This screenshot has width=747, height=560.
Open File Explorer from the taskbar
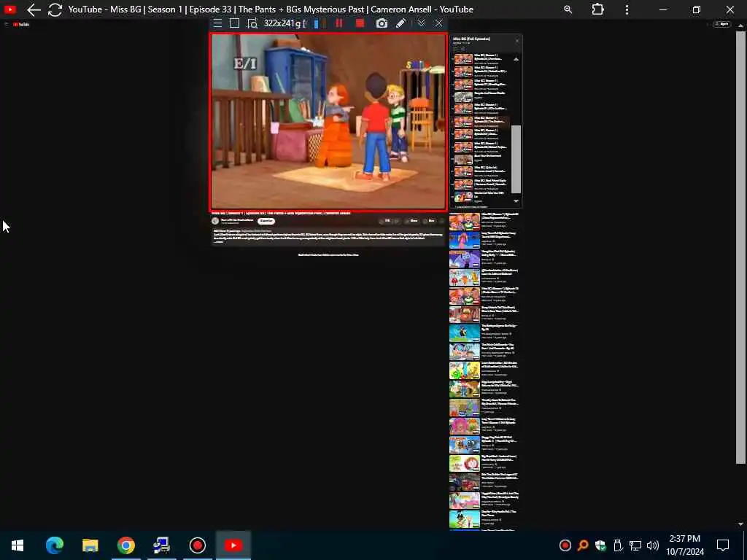click(90, 545)
